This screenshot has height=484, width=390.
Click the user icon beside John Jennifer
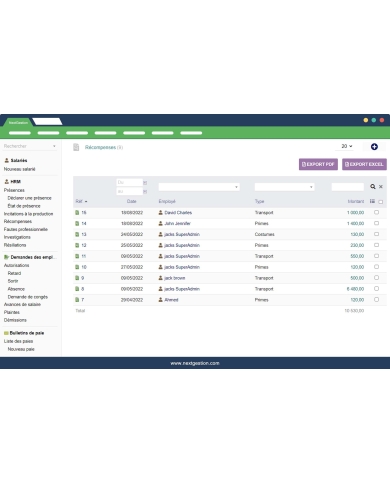(160, 224)
